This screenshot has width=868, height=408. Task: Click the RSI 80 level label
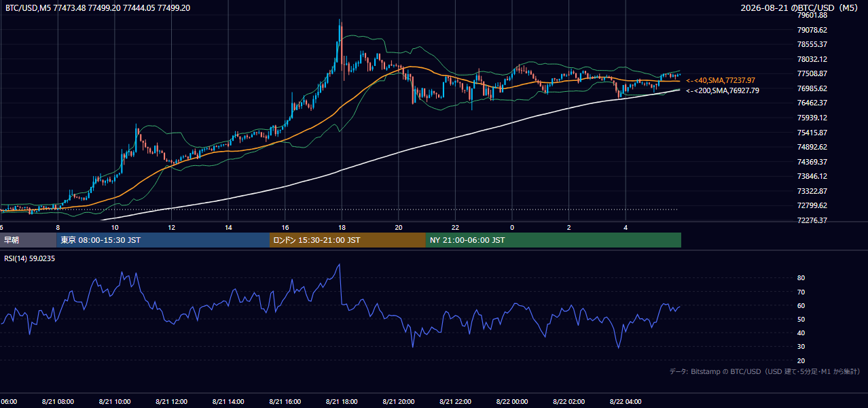[801, 278]
